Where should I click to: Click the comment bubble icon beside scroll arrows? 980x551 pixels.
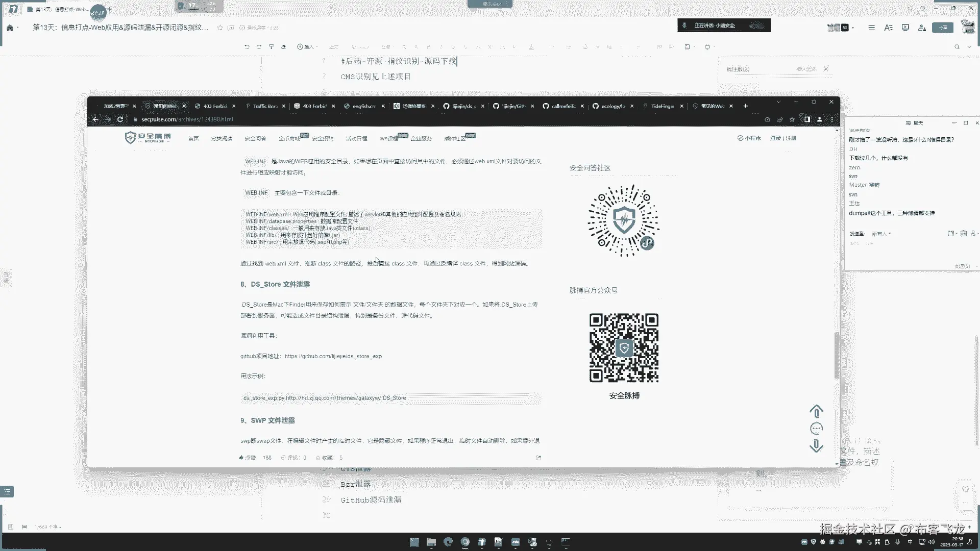pos(816,429)
